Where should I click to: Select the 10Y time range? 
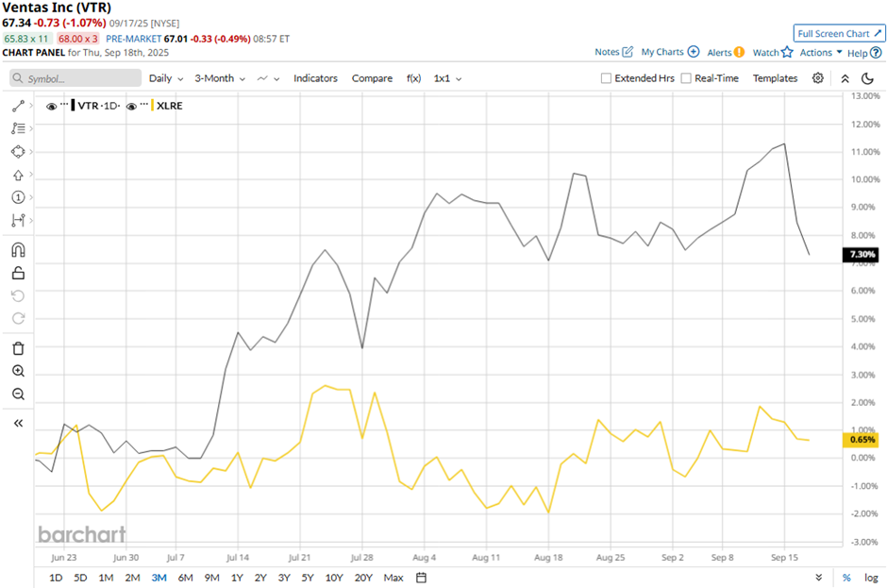tap(334, 578)
